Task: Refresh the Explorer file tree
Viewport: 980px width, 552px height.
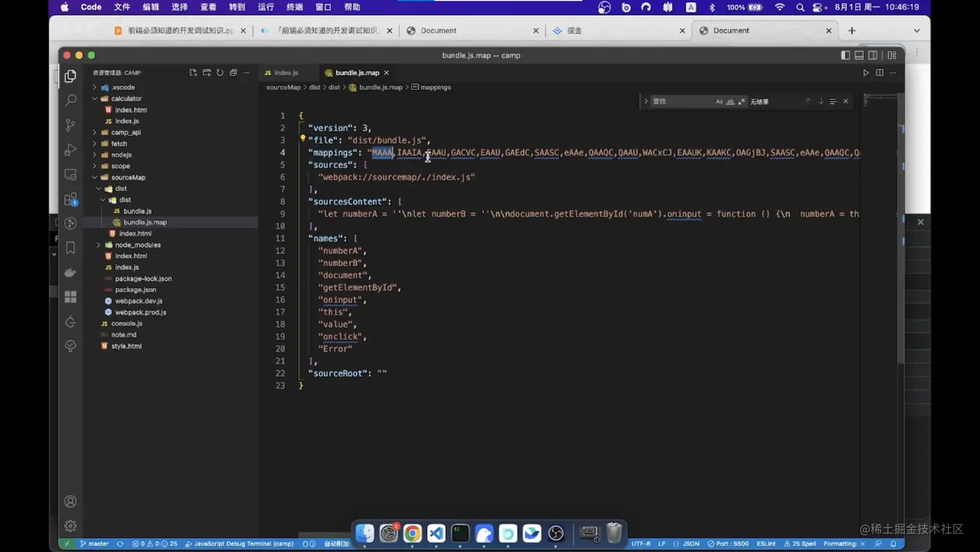Action: coord(220,73)
